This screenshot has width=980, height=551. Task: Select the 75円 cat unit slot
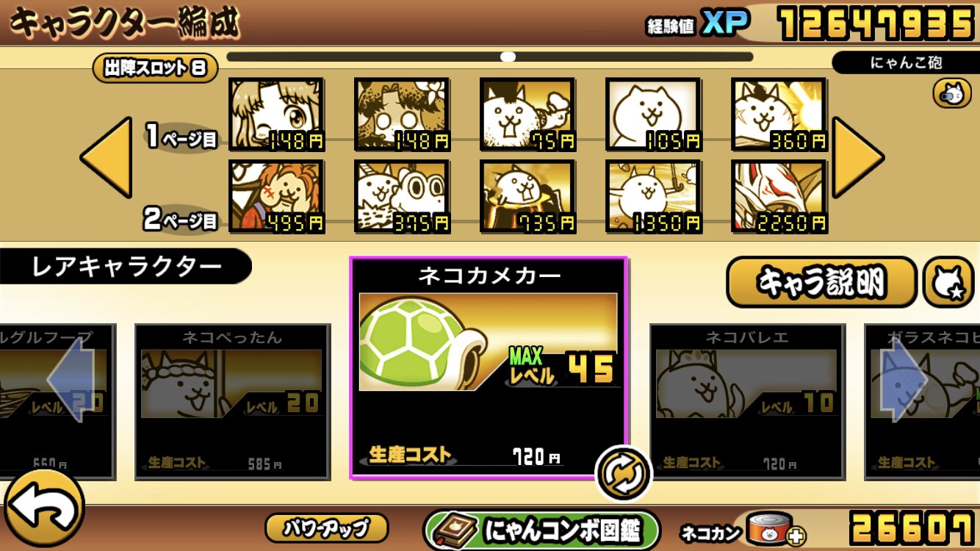(x=527, y=115)
